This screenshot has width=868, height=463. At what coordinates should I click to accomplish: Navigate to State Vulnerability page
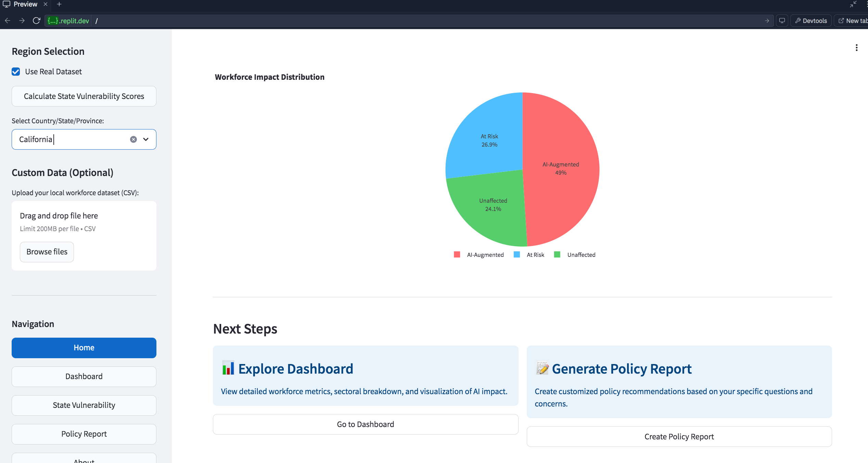[84, 405]
